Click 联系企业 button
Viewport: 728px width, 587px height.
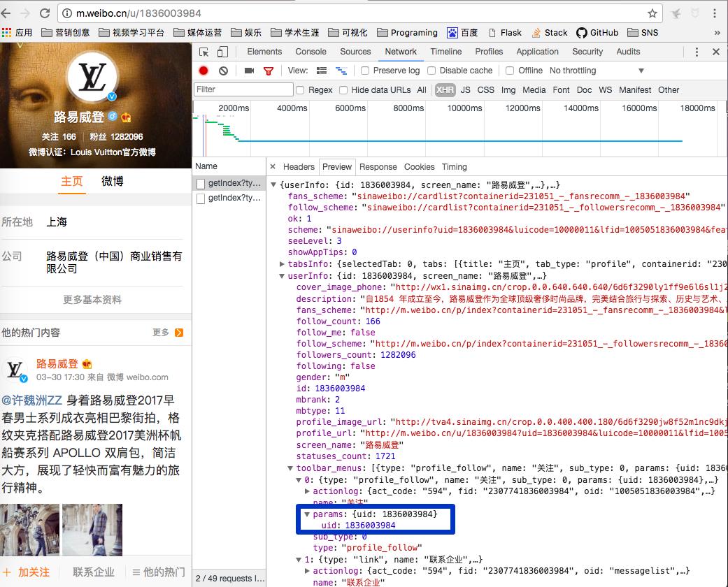(93, 572)
